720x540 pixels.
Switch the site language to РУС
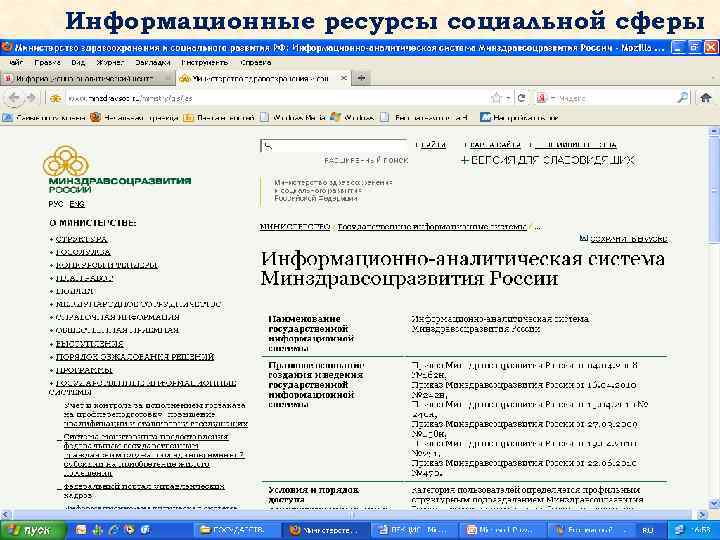(56, 204)
